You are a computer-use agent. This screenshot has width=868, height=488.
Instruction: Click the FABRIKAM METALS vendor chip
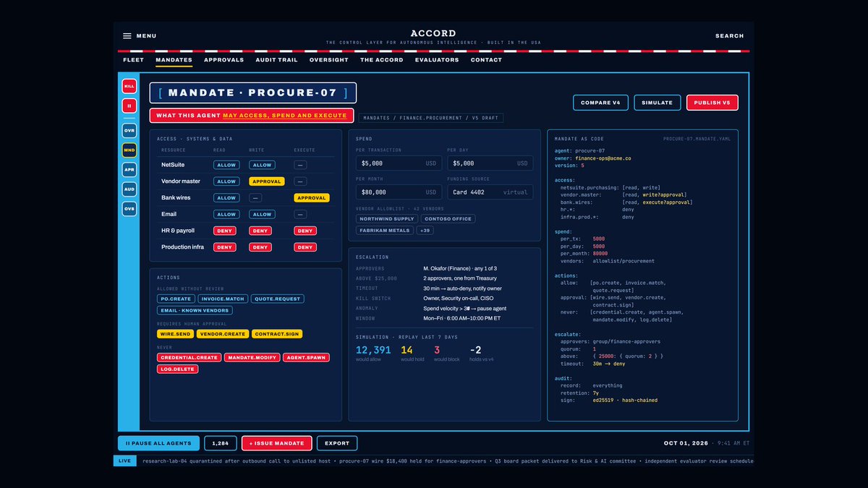point(385,231)
